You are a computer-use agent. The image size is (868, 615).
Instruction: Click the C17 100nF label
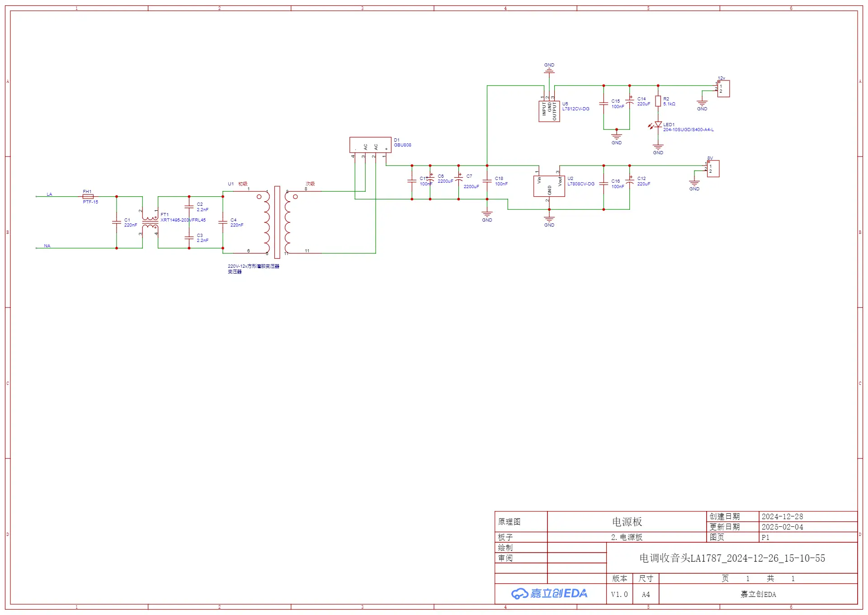click(x=426, y=181)
